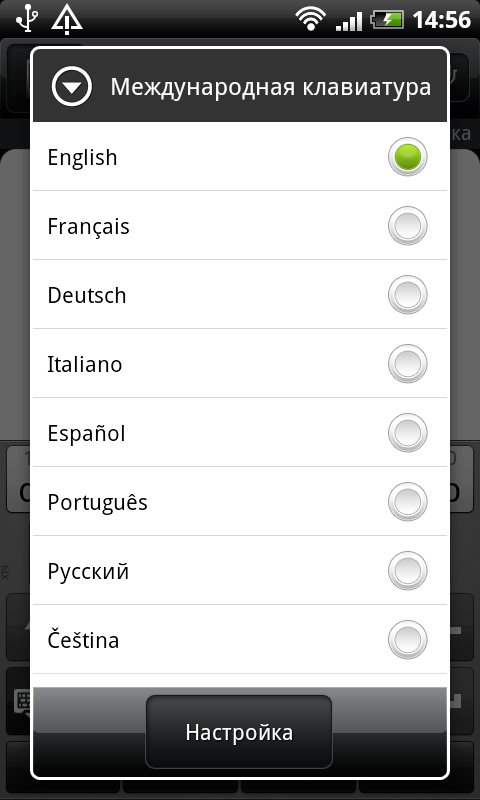Click the dropdown arrow icon in dialog header
The height and width of the screenshot is (800, 480).
(x=72, y=87)
